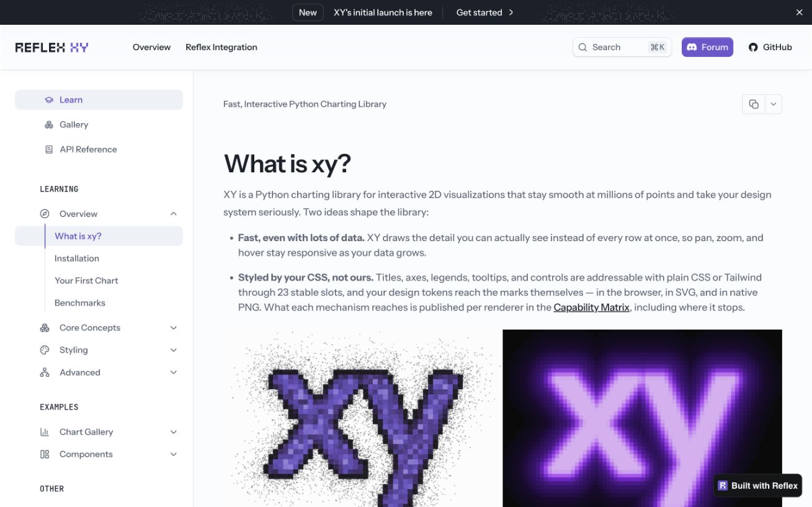Expand the Styling section chevron
The image size is (812, 507).
pos(174,350)
